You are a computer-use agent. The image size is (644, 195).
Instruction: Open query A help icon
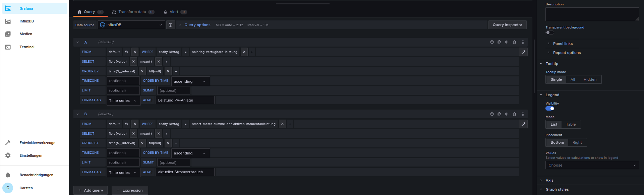492,42
